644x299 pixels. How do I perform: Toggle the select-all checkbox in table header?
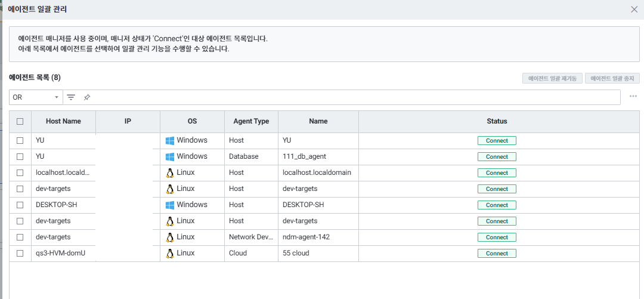(x=20, y=121)
